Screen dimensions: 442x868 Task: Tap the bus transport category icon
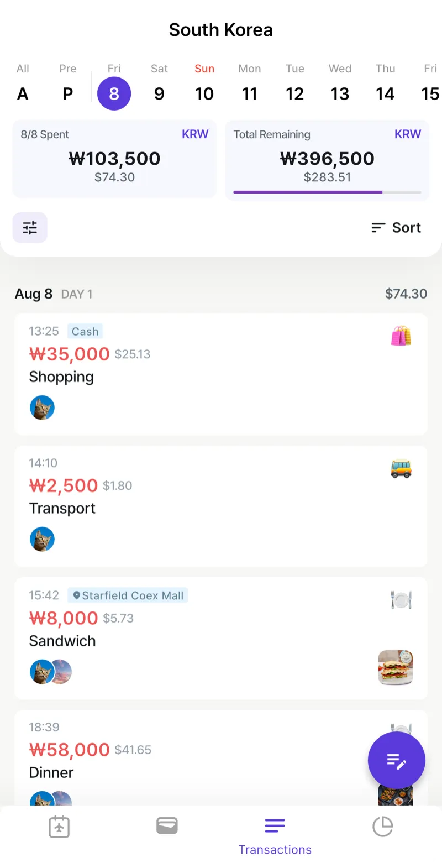401,468
